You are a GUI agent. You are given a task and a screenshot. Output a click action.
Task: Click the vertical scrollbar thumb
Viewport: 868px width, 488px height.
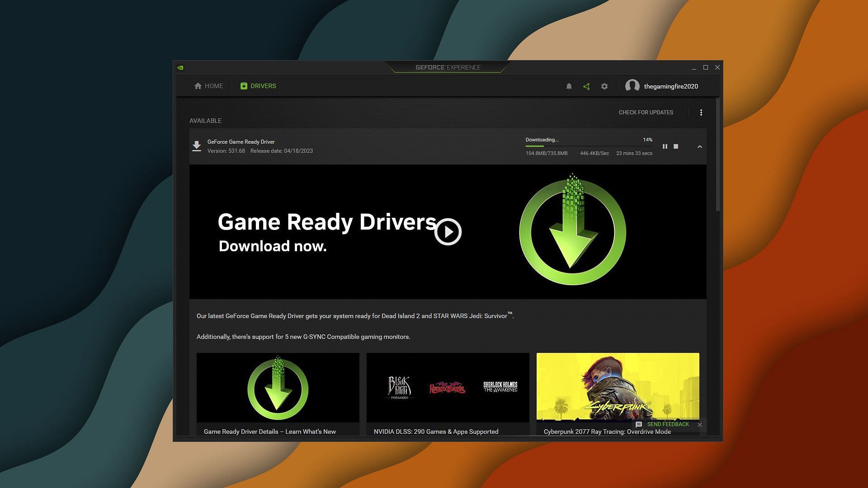click(718, 155)
